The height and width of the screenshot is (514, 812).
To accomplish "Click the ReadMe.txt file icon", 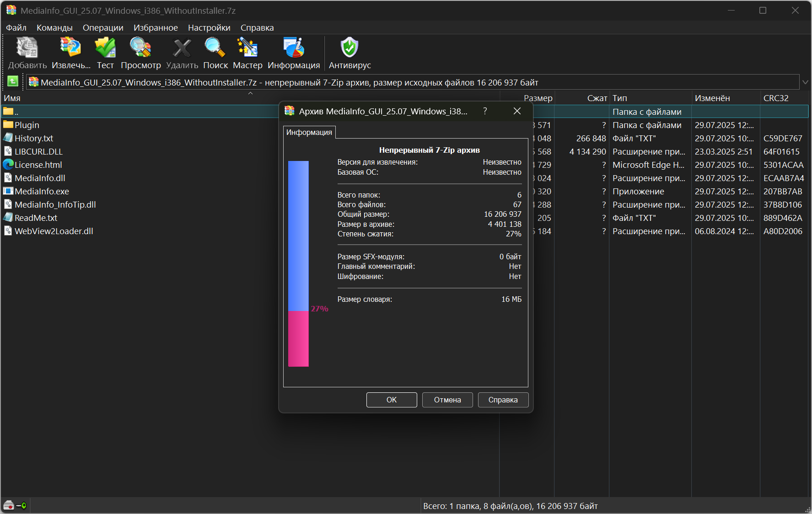I will click(x=8, y=217).
